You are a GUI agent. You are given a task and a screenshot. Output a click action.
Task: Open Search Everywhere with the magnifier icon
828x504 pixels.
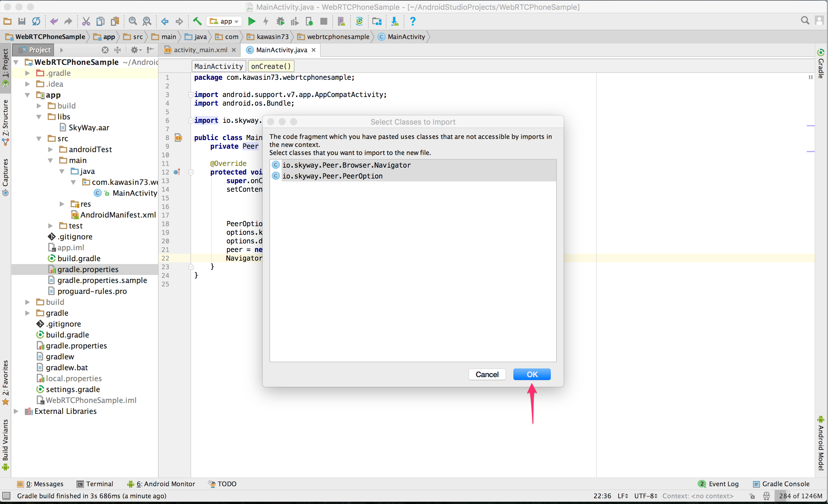click(x=805, y=20)
